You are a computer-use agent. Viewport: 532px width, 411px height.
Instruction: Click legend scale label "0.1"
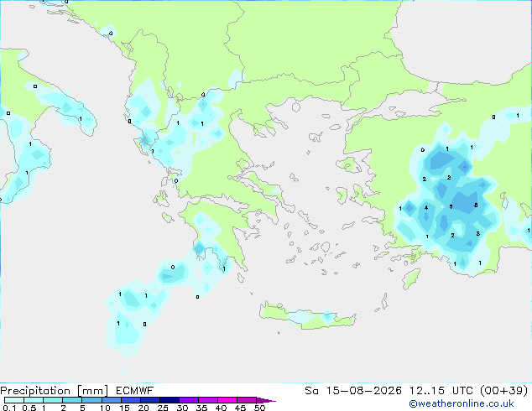[9, 408]
